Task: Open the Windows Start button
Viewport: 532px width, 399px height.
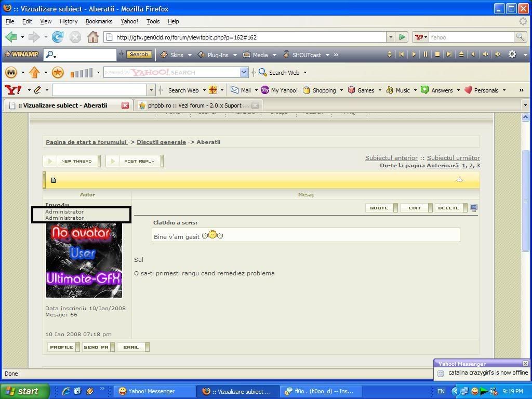Action: pyautogui.click(x=25, y=391)
